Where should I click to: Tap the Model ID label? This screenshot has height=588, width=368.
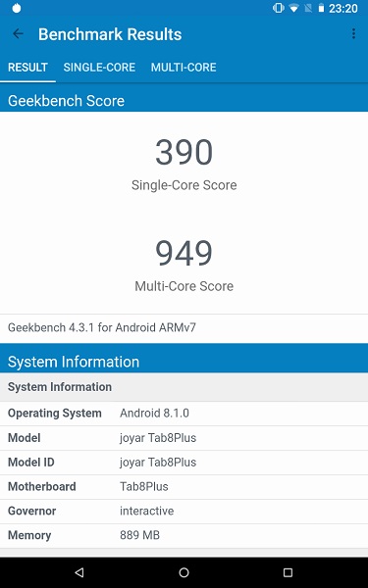click(31, 462)
